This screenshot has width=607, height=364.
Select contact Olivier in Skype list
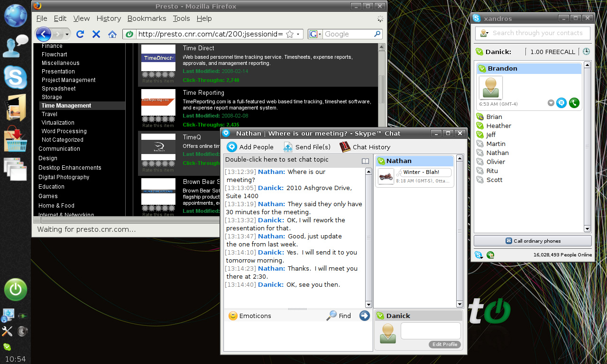(496, 162)
